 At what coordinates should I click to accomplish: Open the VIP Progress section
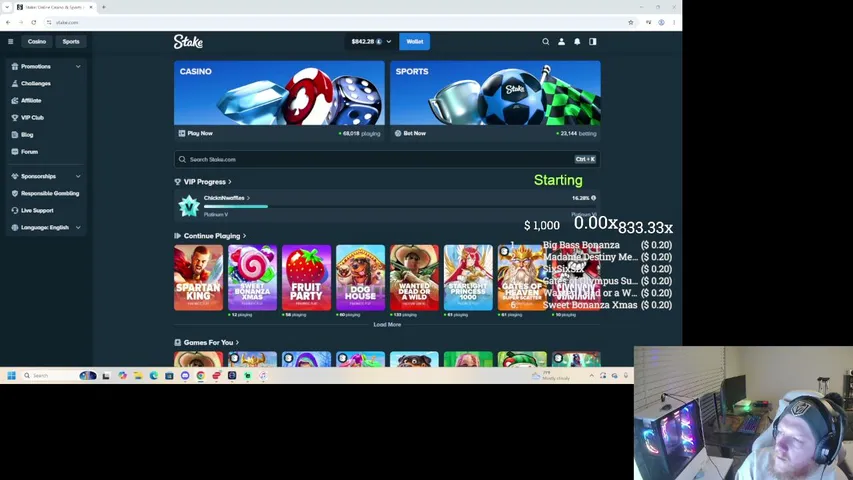click(x=203, y=182)
